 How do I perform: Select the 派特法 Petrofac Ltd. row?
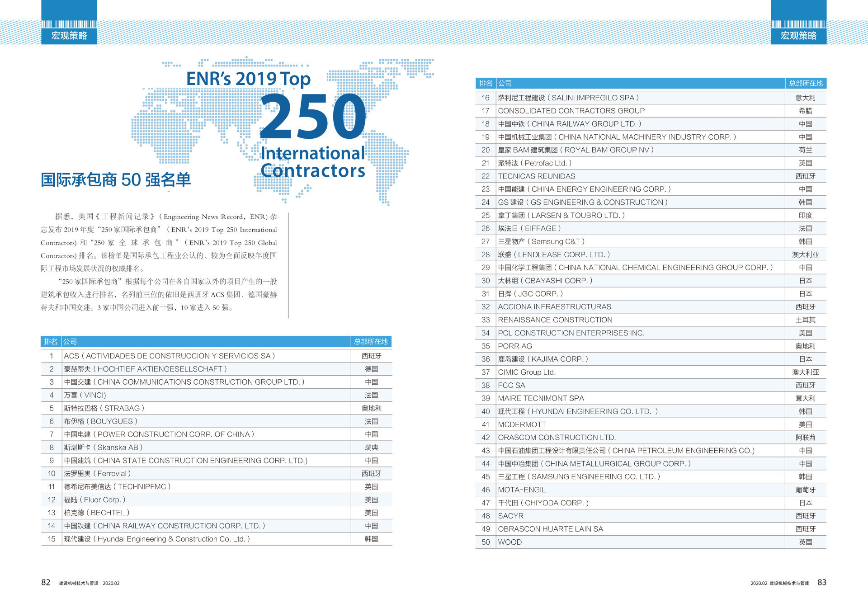[x=651, y=163]
